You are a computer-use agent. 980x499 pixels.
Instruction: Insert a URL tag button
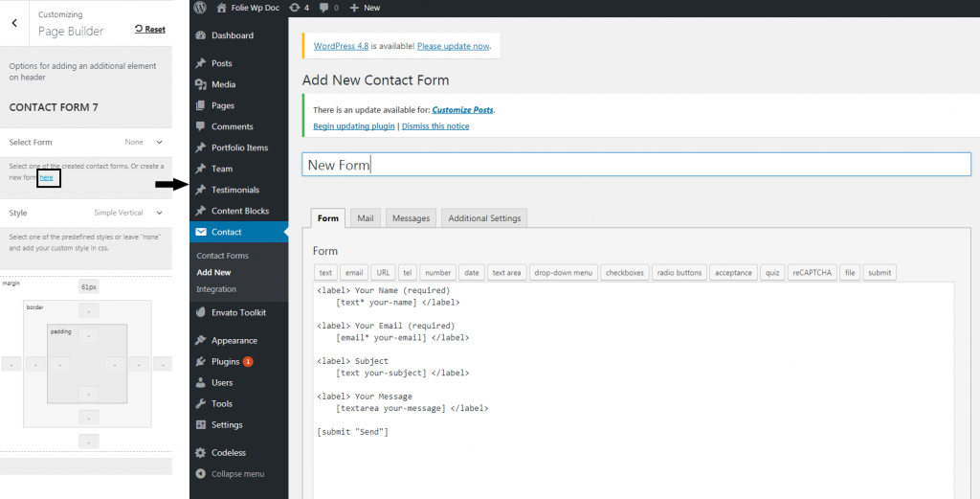(383, 273)
